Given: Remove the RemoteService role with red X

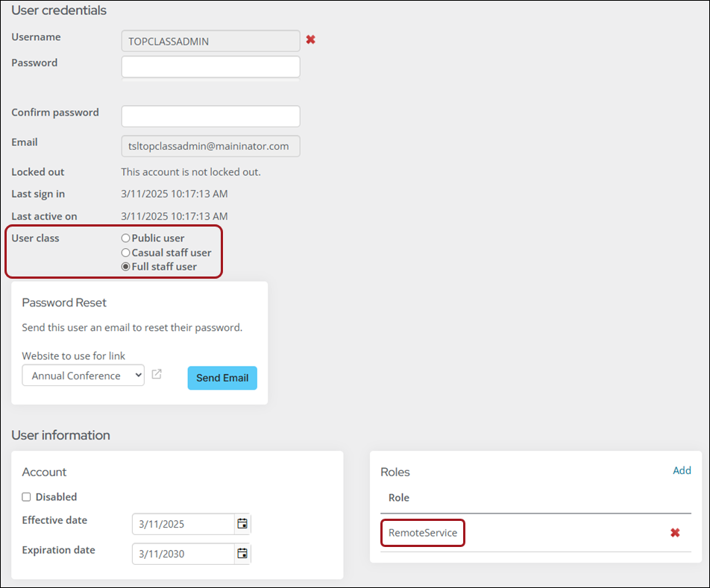Looking at the screenshot, I should click(x=675, y=533).
